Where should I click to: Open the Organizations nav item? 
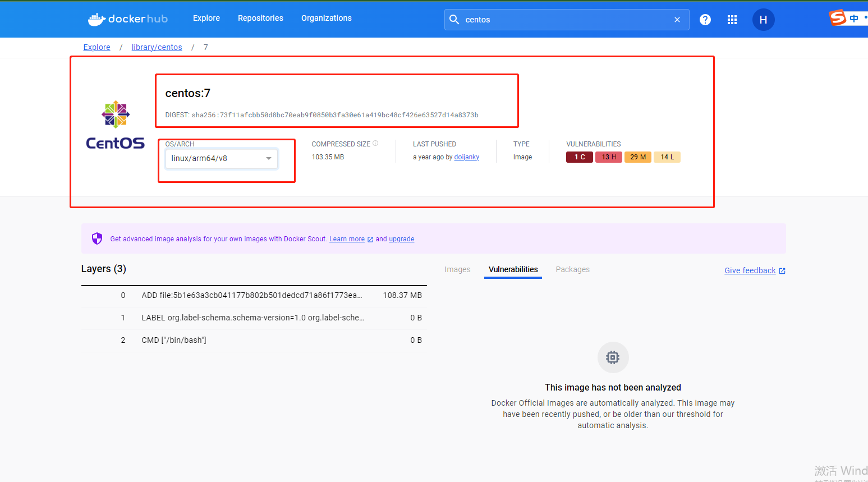327,18
